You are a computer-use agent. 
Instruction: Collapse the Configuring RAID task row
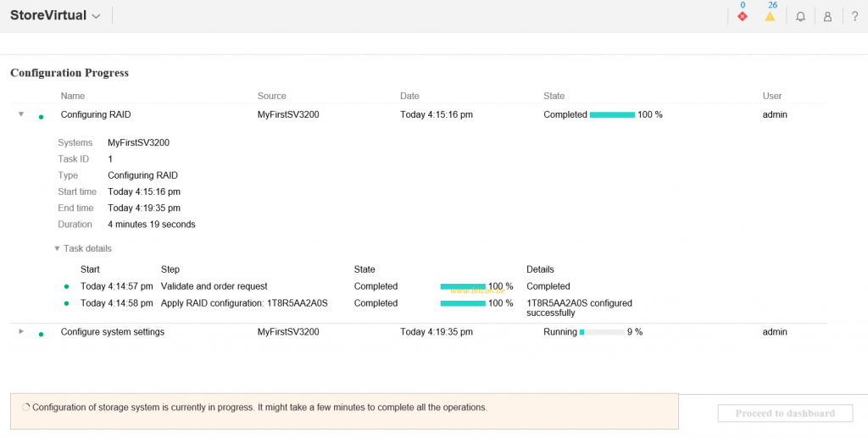(21, 114)
